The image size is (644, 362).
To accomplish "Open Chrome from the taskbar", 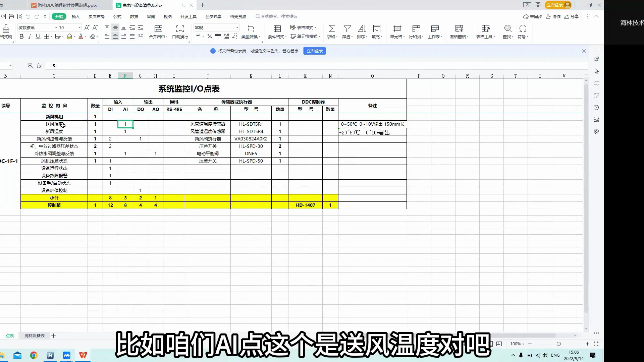I will click(34, 355).
